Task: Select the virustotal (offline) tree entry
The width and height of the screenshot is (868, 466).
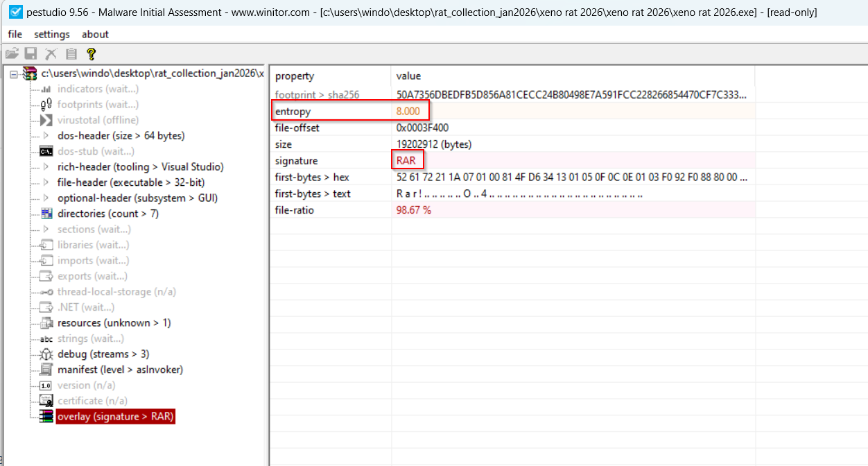Action: [x=98, y=120]
